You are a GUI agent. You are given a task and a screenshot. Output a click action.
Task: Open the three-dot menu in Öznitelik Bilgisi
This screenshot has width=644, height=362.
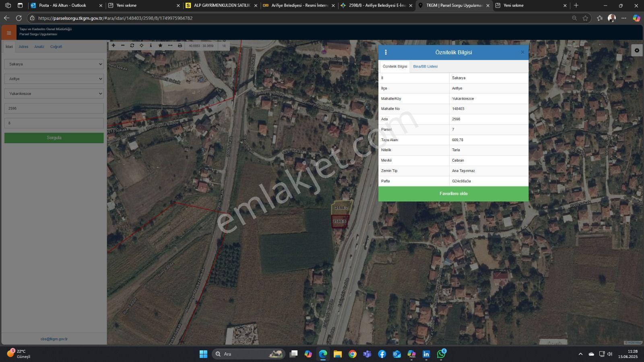click(386, 52)
